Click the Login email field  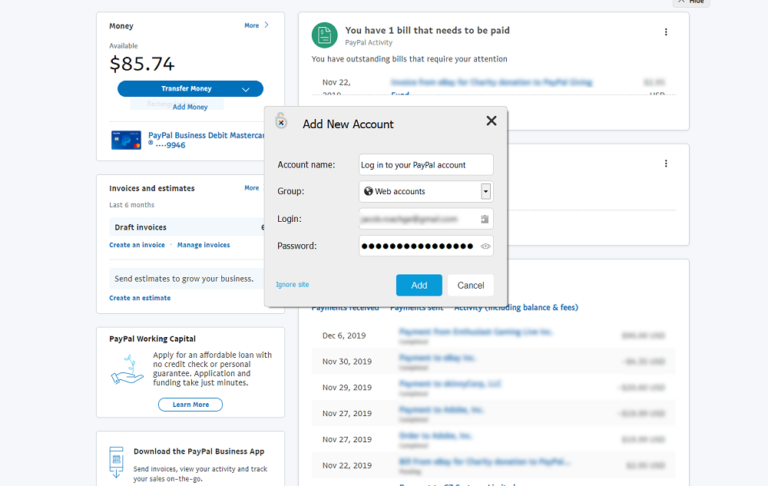[426, 219]
